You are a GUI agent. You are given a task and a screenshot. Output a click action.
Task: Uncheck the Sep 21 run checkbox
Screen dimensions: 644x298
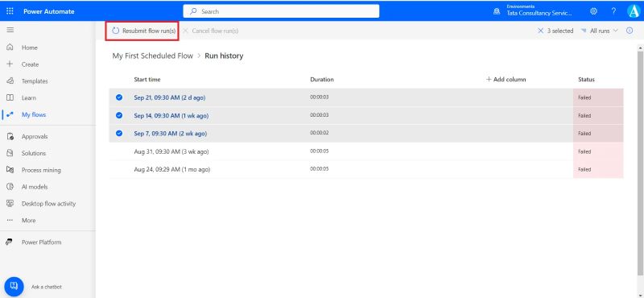[119, 97]
